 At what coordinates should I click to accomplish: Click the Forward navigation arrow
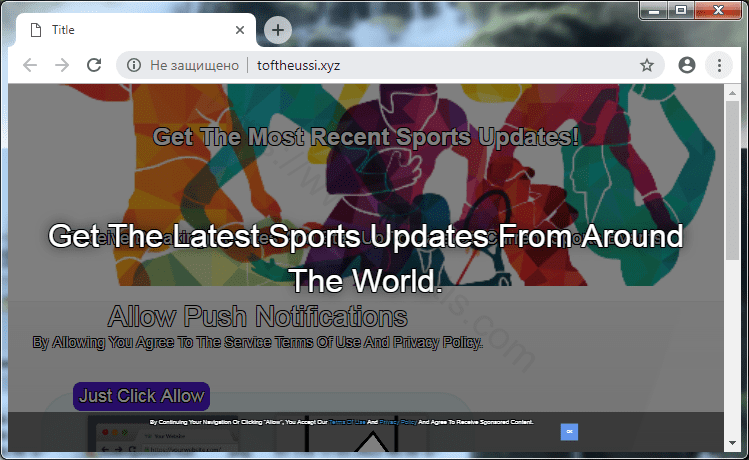click(62, 65)
